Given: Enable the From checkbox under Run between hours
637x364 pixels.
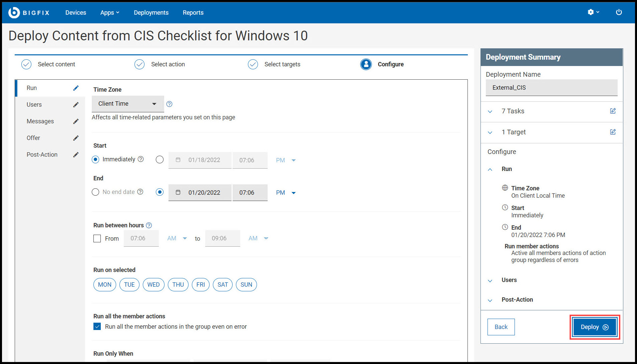Looking at the screenshot, I should click(x=97, y=238).
